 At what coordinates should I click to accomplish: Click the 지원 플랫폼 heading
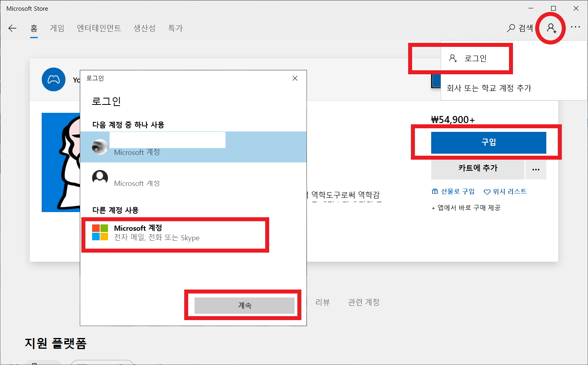(56, 343)
